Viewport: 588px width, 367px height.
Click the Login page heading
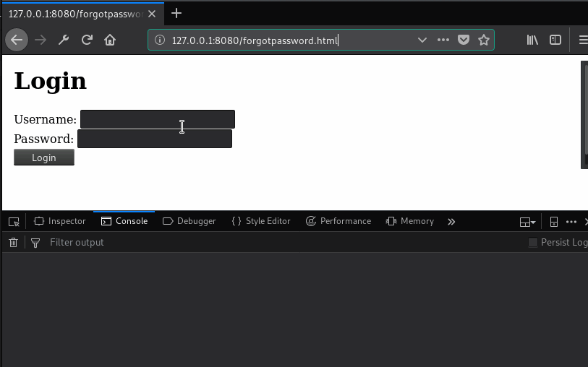click(50, 81)
